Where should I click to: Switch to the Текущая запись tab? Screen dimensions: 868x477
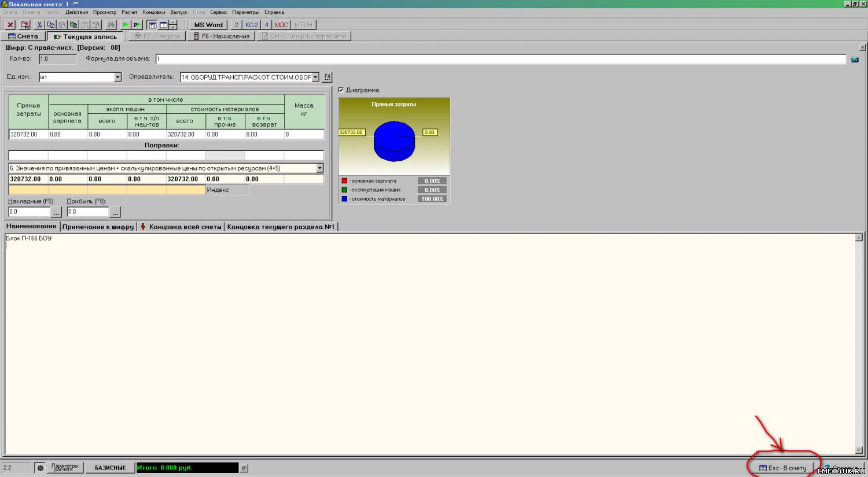[x=86, y=36]
